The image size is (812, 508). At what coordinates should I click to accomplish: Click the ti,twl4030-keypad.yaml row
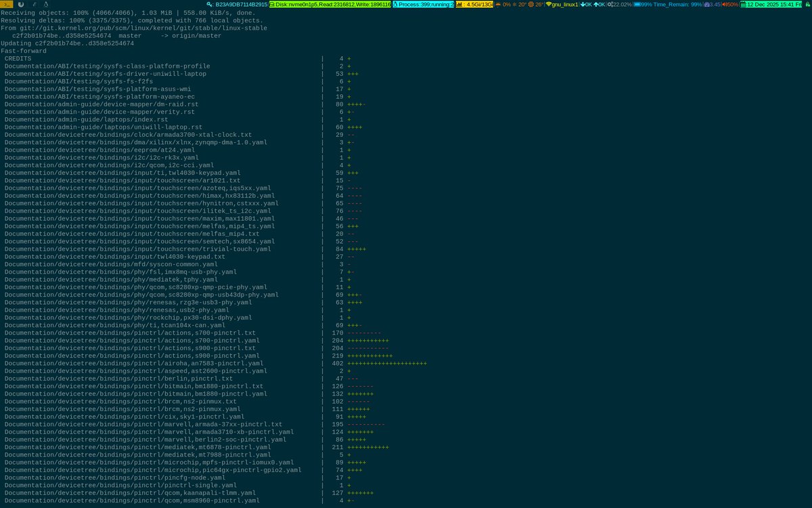pyautogui.click(x=180, y=173)
